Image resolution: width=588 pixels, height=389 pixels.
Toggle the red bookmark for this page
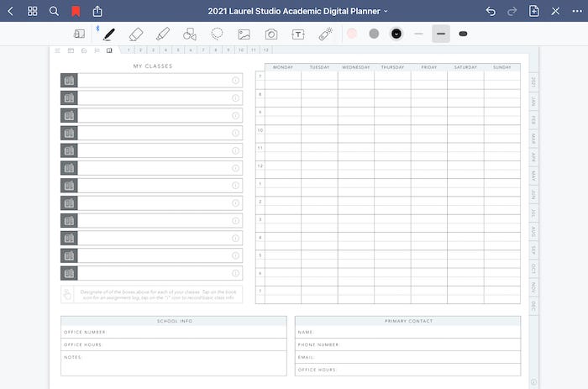click(76, 11)
